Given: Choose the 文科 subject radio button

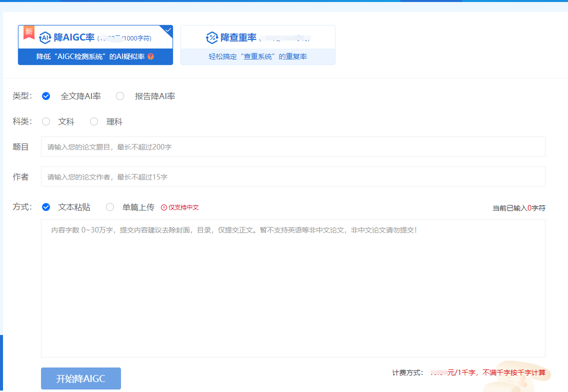Looking at the screenshot, I should (x=46, y=121).
